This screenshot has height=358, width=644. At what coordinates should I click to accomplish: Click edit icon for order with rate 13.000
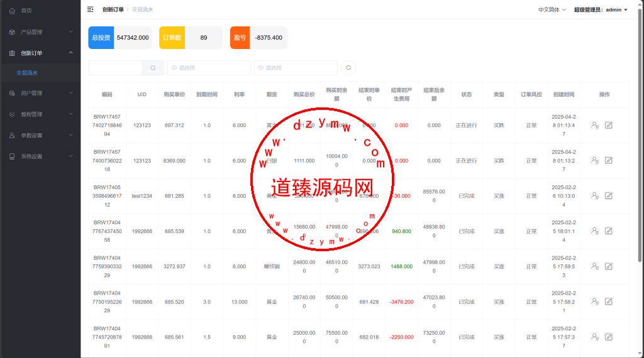click(609, 301)
